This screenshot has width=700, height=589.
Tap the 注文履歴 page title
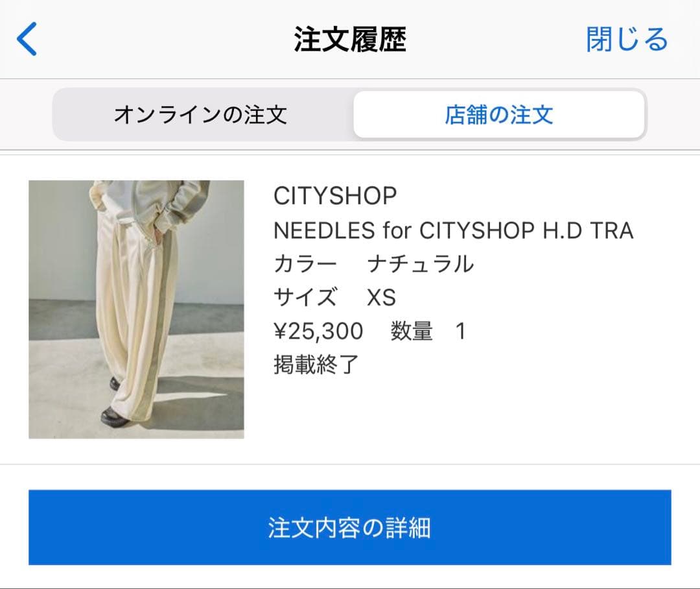[x=349, y=40]
